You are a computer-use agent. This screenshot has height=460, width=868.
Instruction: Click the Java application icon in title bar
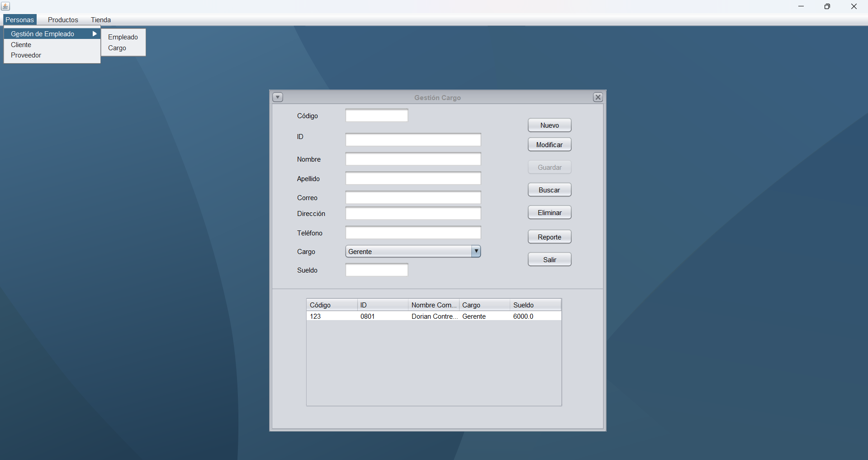(x=5, y=6)
